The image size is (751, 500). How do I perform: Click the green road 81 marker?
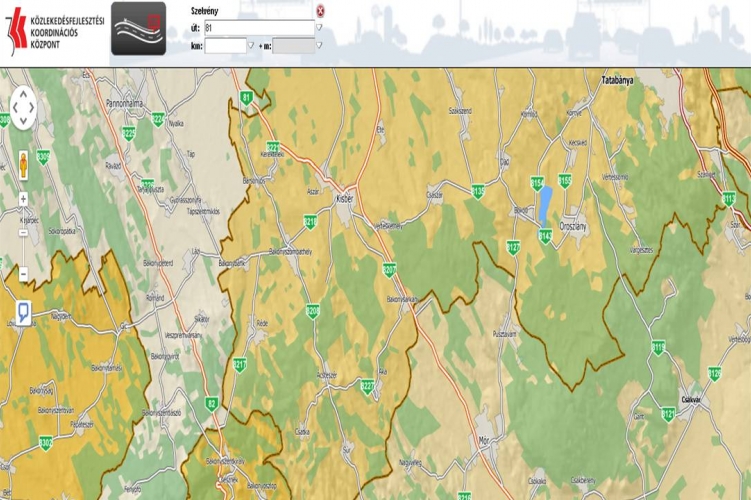pyautogui.click(x=246, y=98)
